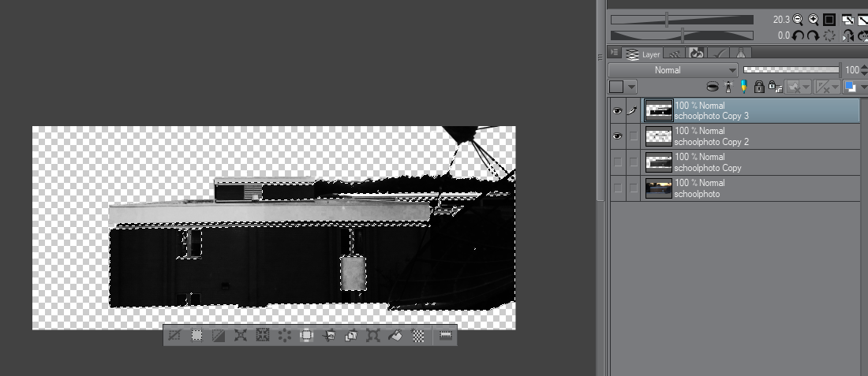This screenshot has height=376, width=868.
Task: Click the New tone checkered icon
Action: coord(419,335)
